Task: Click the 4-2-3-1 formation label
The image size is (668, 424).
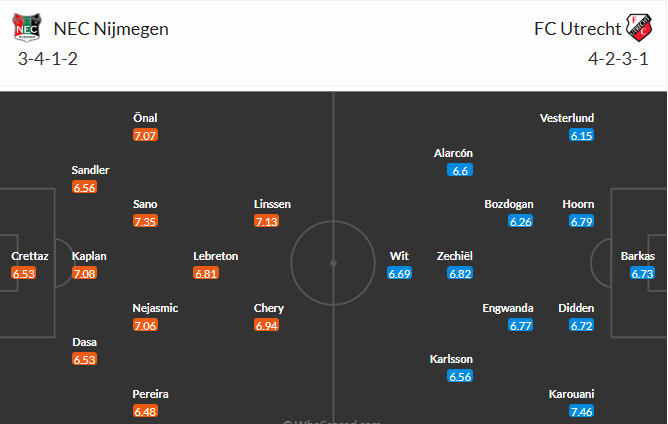Action: 618,59
